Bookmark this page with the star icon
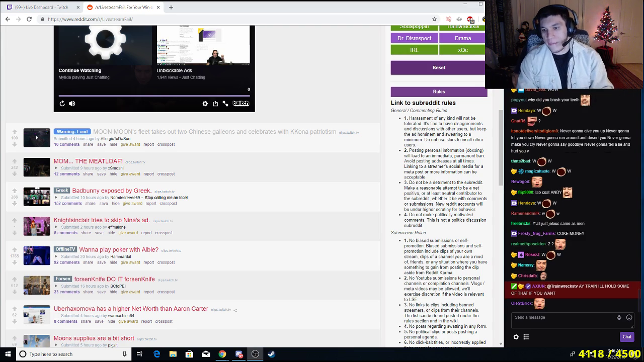This screenshot has height=362, width=644. click(x=434, y=19)
